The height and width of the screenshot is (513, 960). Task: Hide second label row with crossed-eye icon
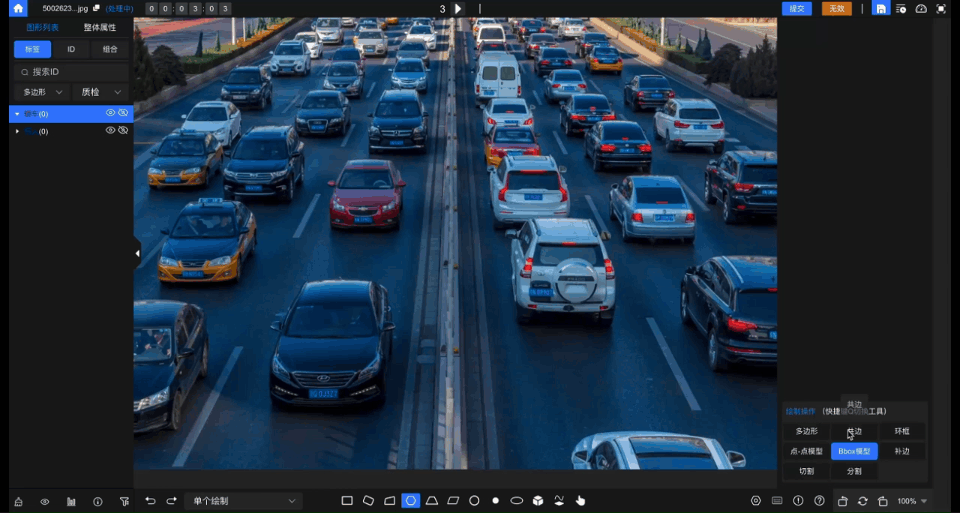tap(123, 130)
